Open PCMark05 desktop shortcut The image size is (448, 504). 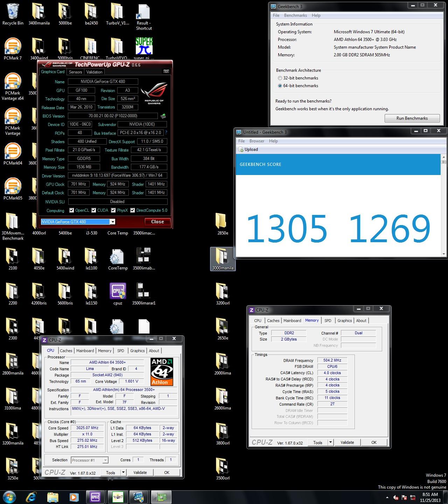(x=13, y=189)
